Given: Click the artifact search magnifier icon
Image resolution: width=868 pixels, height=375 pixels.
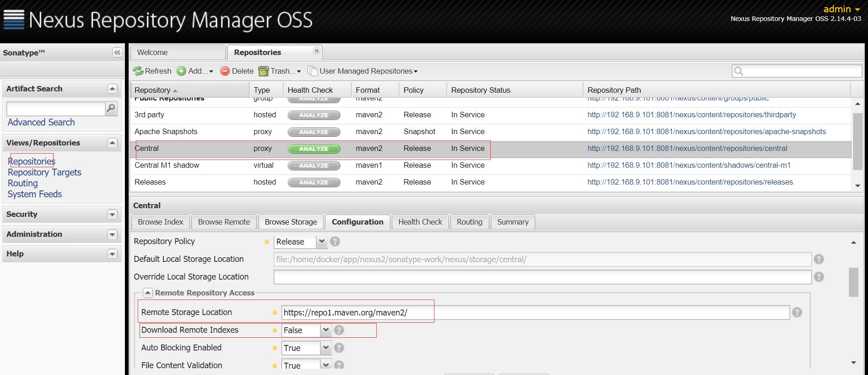Looking at the screenshot, I should click(x=111, y=108).
